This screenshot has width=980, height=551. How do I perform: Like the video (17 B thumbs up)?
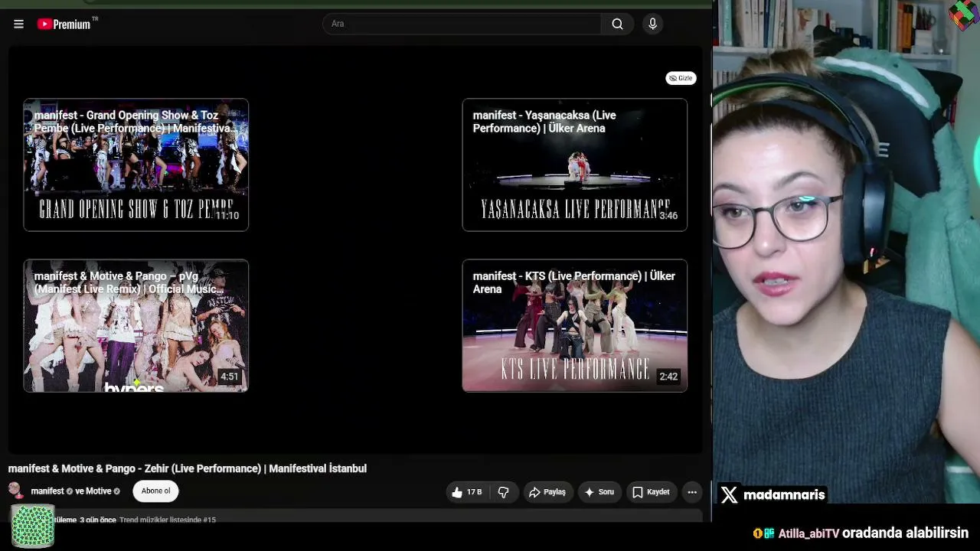click(466, 492)
